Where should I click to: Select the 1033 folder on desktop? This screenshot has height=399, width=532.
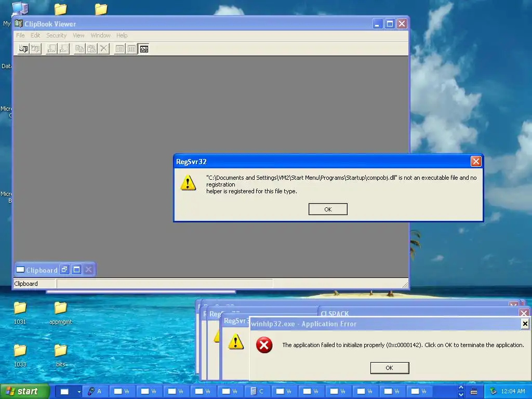[20, 355]
